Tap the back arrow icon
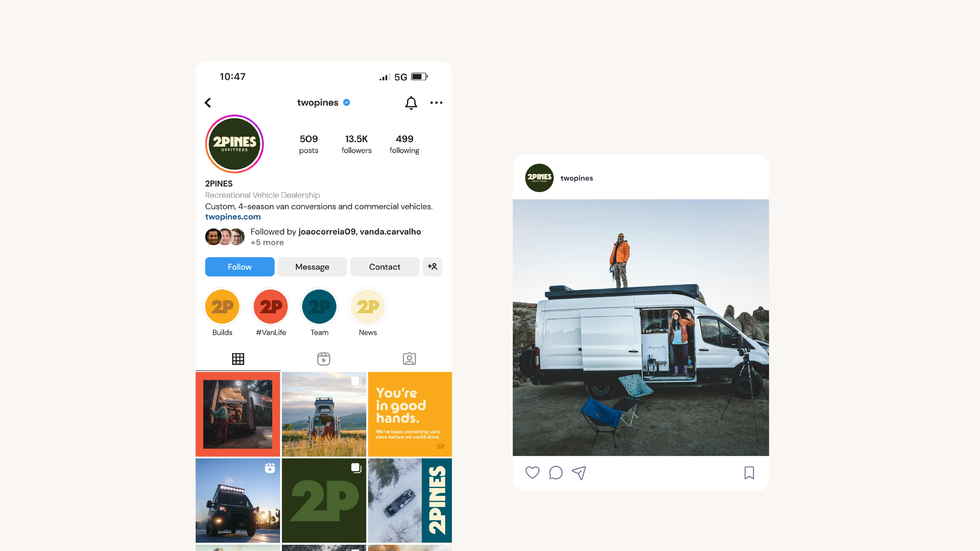 208,103
